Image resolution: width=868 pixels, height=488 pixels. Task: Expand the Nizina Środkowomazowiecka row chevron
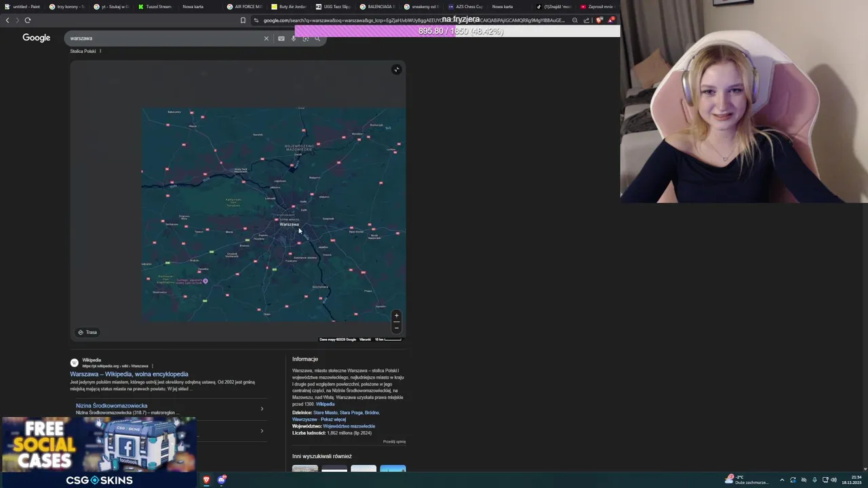tap(262, 409)
